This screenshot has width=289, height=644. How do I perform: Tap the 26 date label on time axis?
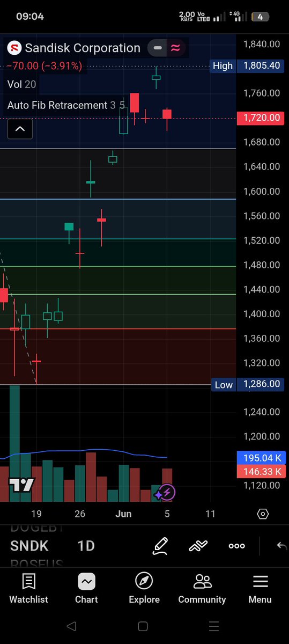pyautogui.click(x=80, y=514)
